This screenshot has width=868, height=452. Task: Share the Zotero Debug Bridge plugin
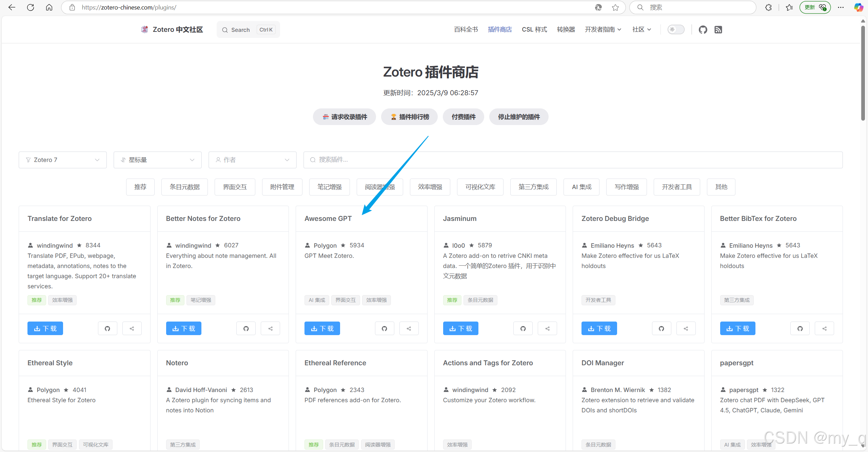click(x=686, y=328)
